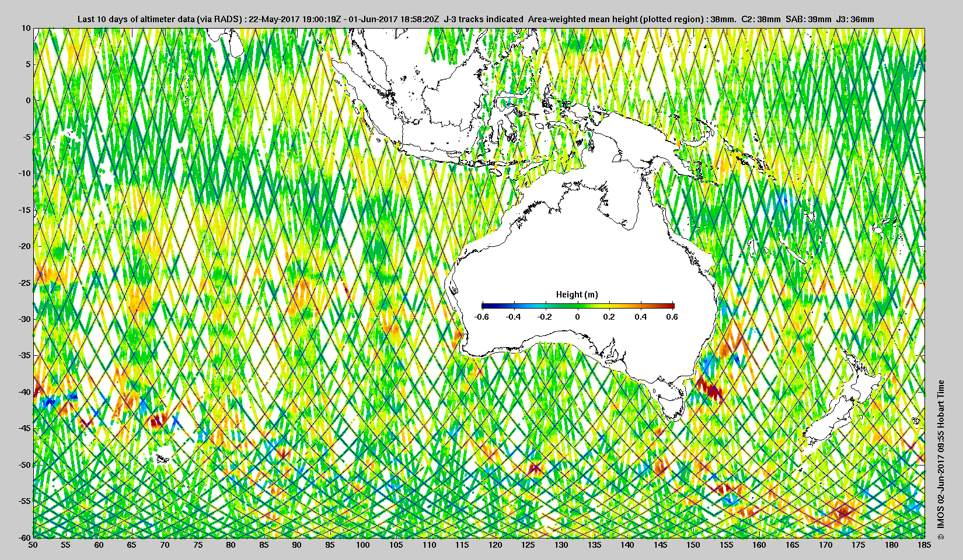The height and width of the screenshot is (560, 963).
Task: Click the -0.6 colorbar tick label
Action: tap(481, 317)
